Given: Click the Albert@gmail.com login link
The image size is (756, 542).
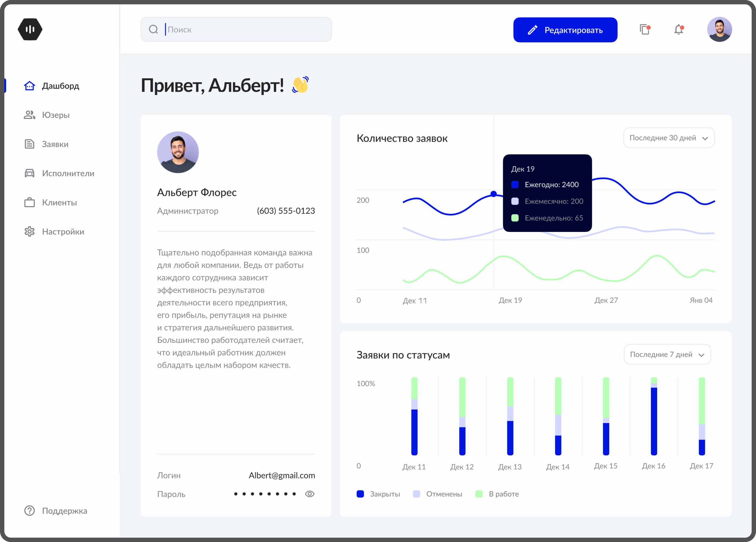Looking at the screenshot, I should pyautogui.click(x=282, y=475).
